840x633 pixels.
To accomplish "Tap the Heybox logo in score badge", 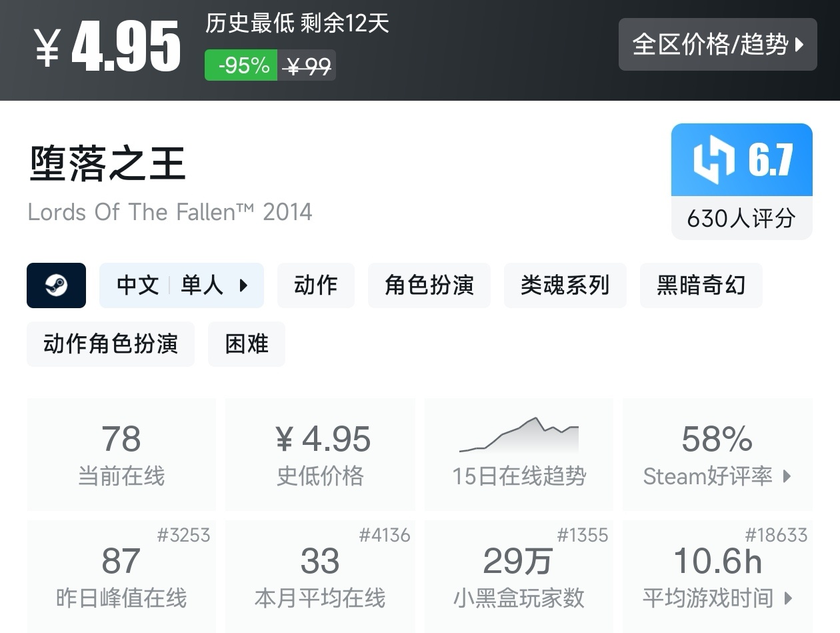I will tap(713, 160).
